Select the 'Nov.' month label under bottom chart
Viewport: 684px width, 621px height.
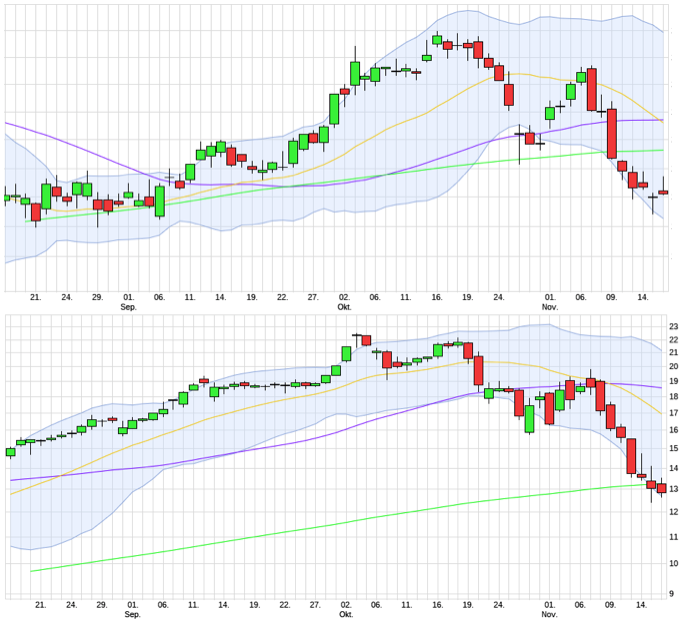(549, 614)
